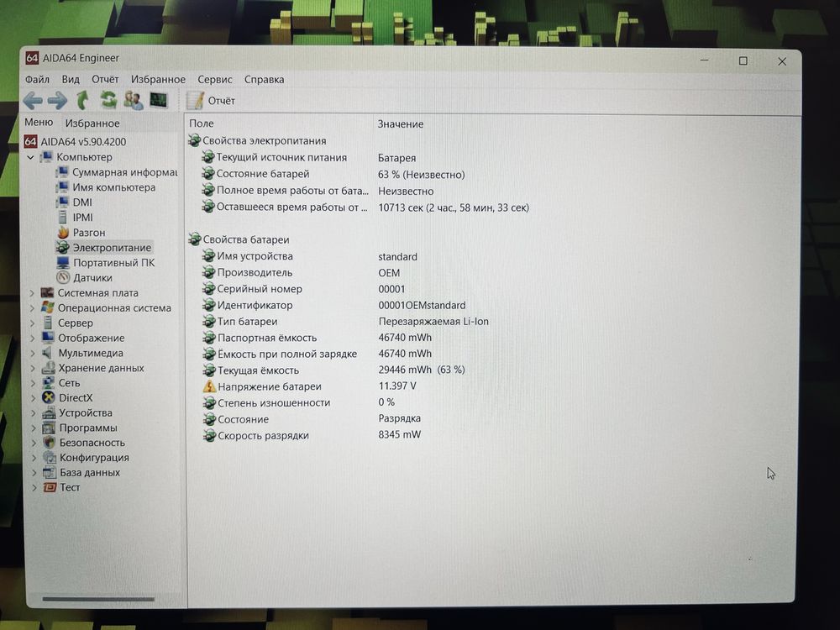840x630 pixels.
Task: Click the Хранение данных drive icon
Action: (x=49, y=368)
